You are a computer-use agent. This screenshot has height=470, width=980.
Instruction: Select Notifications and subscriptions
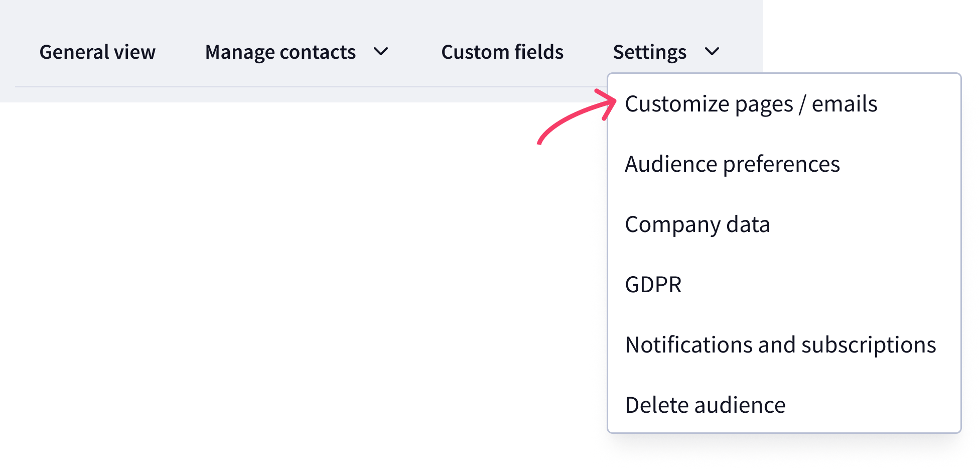781,345
